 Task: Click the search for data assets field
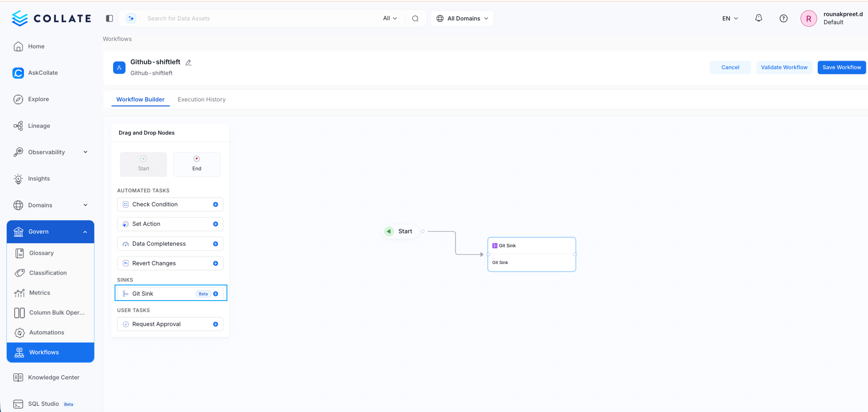pos(236,18)
